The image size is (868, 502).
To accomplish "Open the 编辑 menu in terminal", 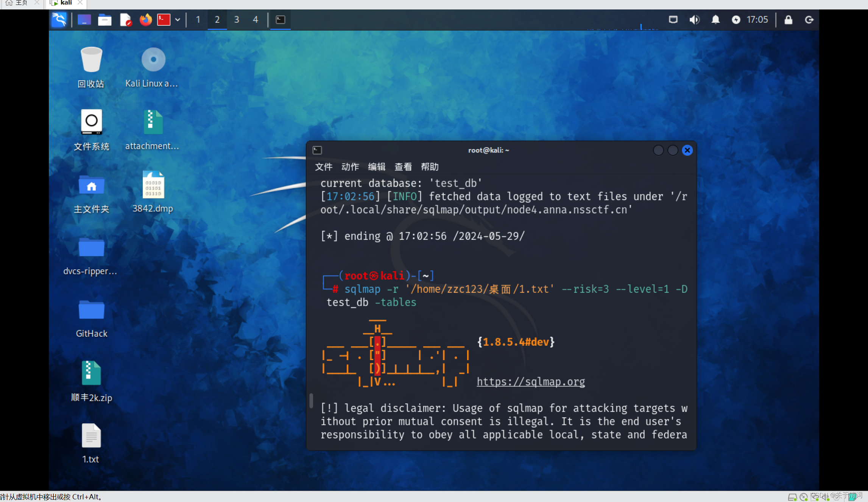I will (x=377, y=167).
